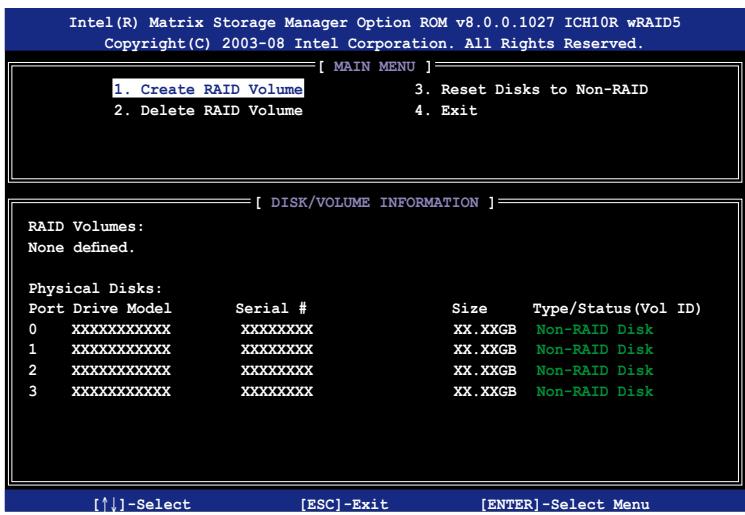Screen dimensions: 745x515
Task: Click drive model of port 3 disk
Action: (x=121, y=391)
